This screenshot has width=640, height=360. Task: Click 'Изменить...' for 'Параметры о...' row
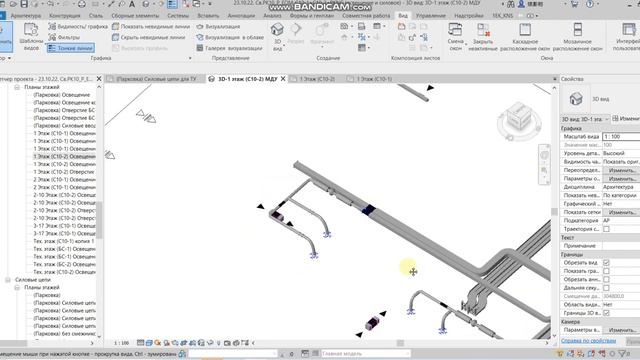click(621, 179)
